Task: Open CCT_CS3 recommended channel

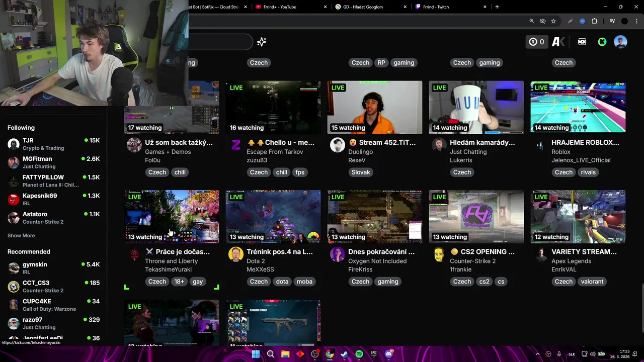Action: 53,287
